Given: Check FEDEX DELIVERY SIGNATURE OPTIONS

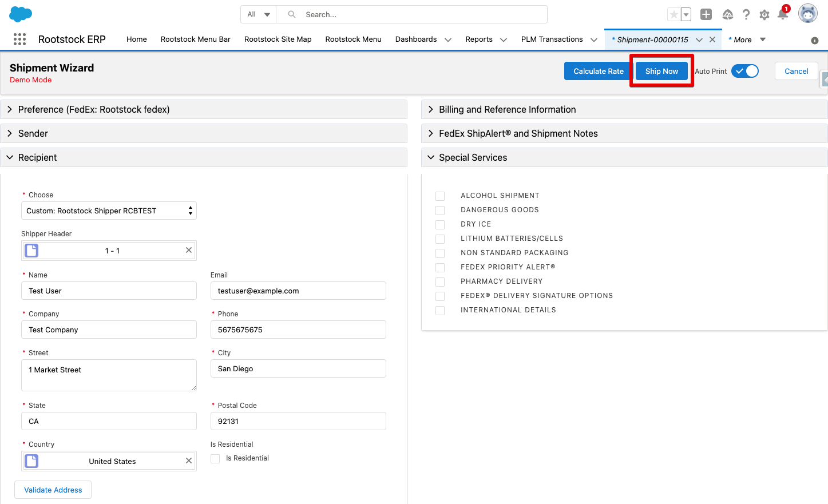Looking at the screenshot, I should pyautogui.click(x=440, y=296).
